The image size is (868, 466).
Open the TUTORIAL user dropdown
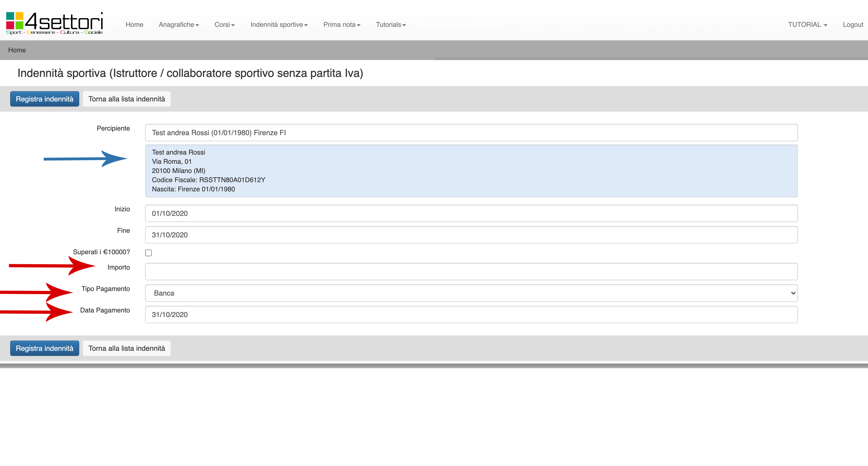[807, 25]
